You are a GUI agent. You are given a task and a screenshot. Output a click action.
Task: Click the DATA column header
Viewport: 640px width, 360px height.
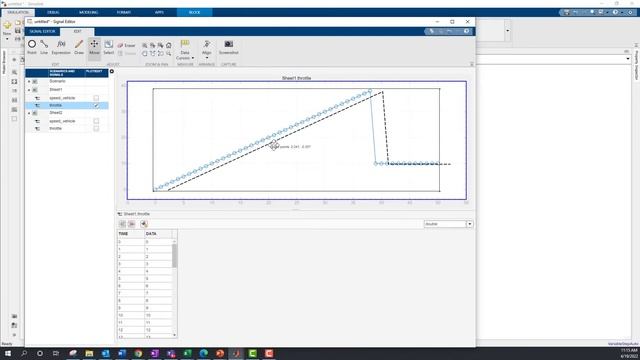point(158,233)
